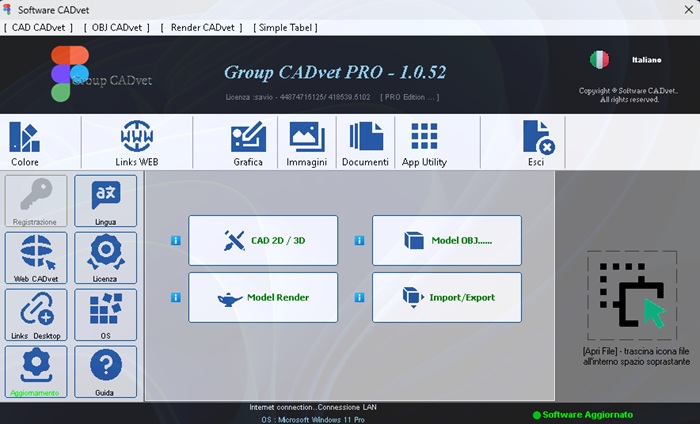
Task: Click the info icon beside Import/Export
Action: tap(359, 297)
